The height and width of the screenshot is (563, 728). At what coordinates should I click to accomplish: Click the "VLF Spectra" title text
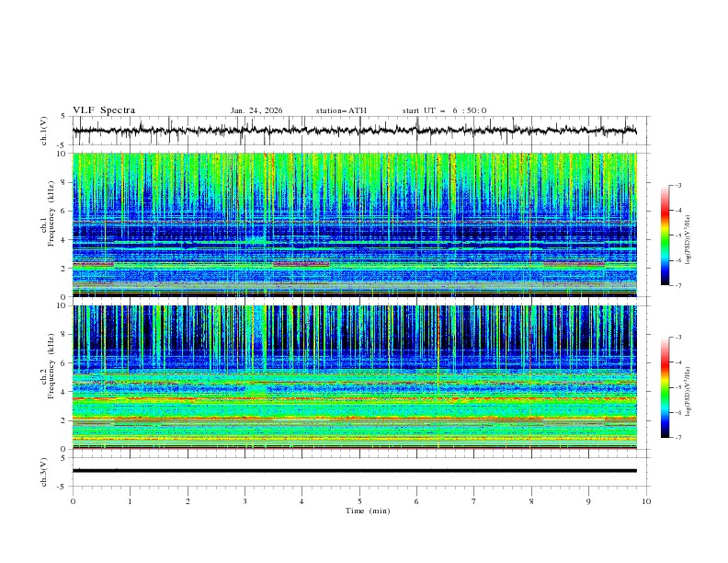pos(104,110)
